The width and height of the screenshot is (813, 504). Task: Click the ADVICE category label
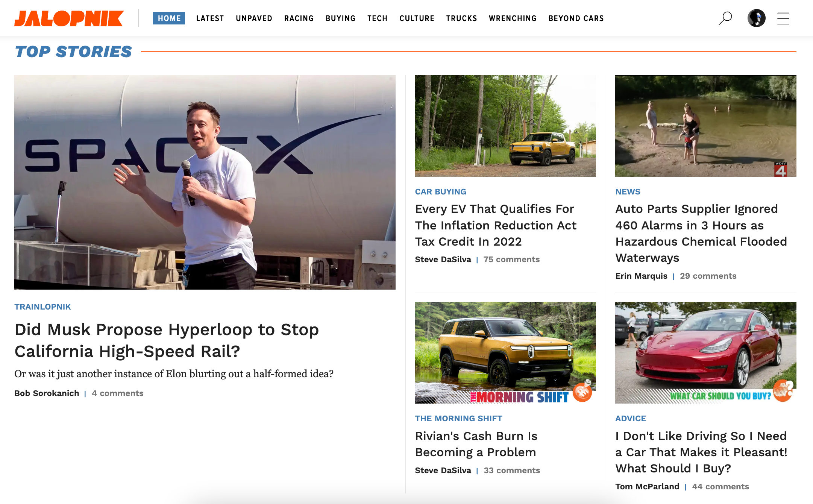(630, 418)
